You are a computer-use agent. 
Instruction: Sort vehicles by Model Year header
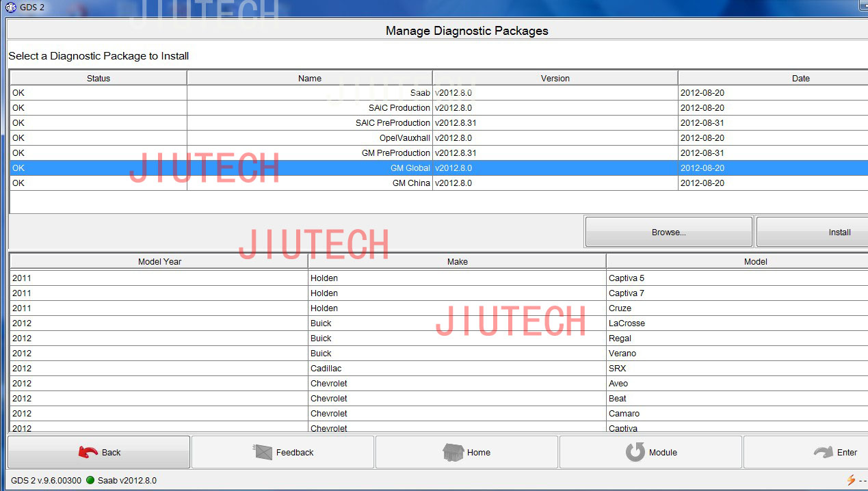[159, 261]
